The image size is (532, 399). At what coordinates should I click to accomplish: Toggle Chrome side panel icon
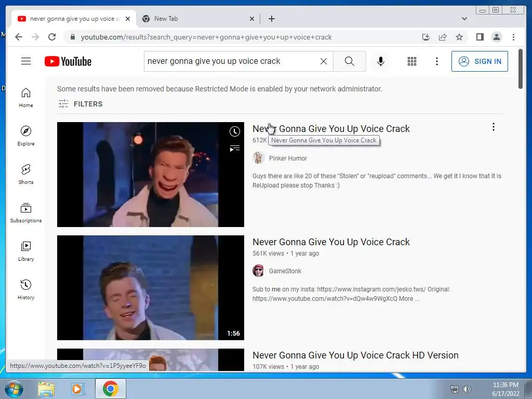click(480, 37)
